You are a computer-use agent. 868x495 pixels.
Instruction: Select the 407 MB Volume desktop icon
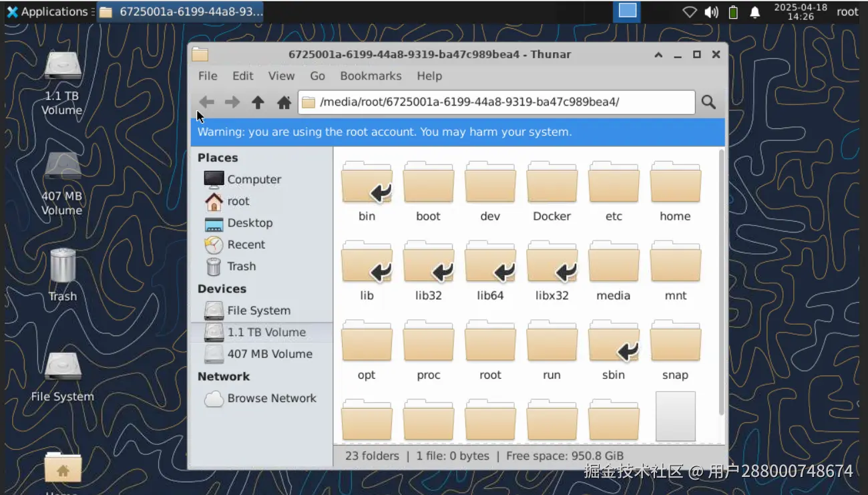[62, 183]
